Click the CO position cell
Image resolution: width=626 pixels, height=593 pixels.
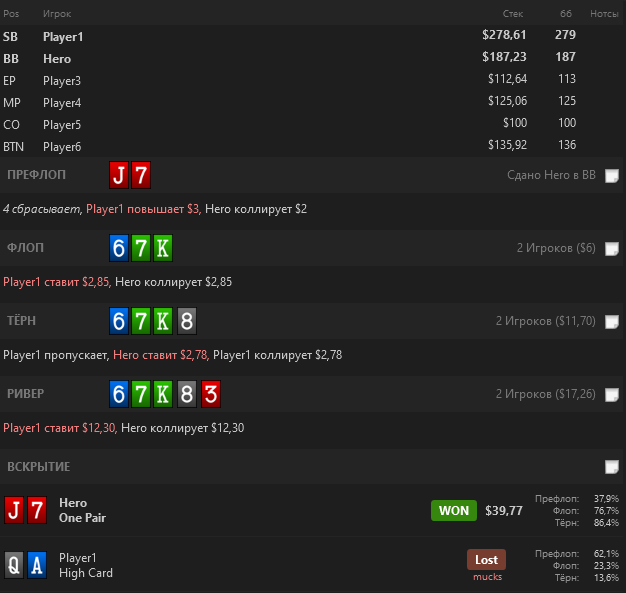point(11,125)
